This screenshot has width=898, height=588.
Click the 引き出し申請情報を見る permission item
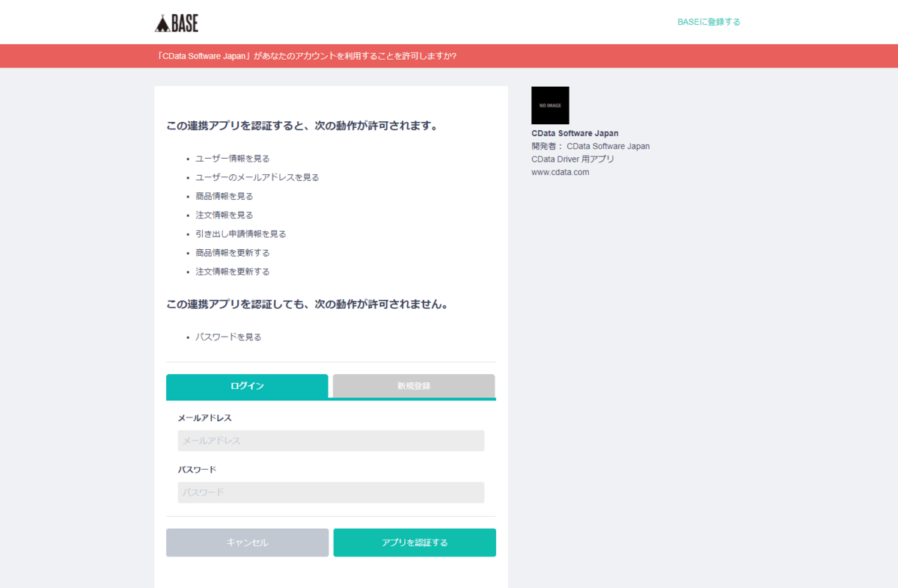pyautogui.click(x=241, y=233)
